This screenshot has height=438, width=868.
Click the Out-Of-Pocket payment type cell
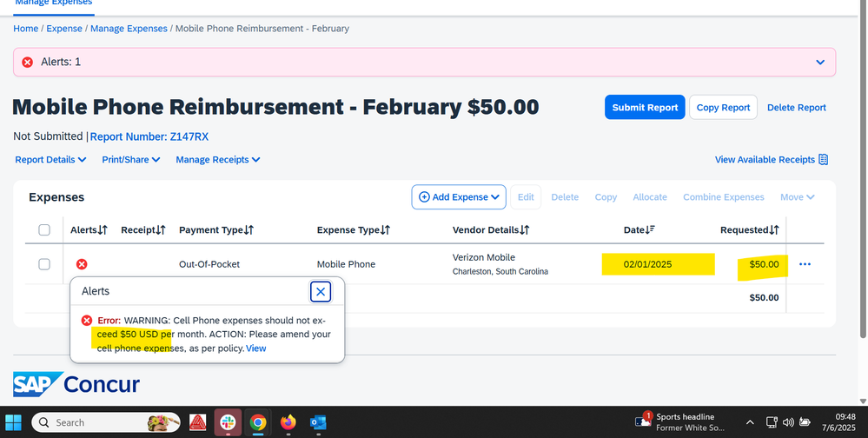[x=209, y=264]
